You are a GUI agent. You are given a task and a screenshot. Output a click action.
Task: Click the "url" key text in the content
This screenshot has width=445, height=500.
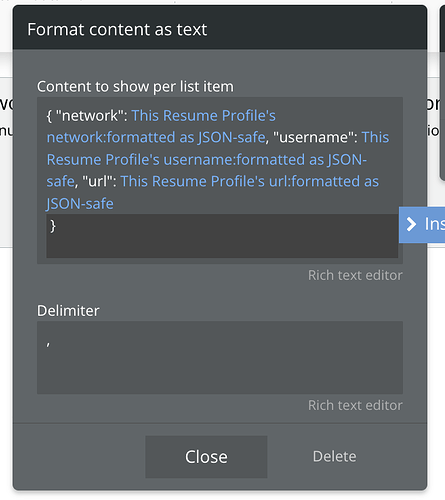97,181
